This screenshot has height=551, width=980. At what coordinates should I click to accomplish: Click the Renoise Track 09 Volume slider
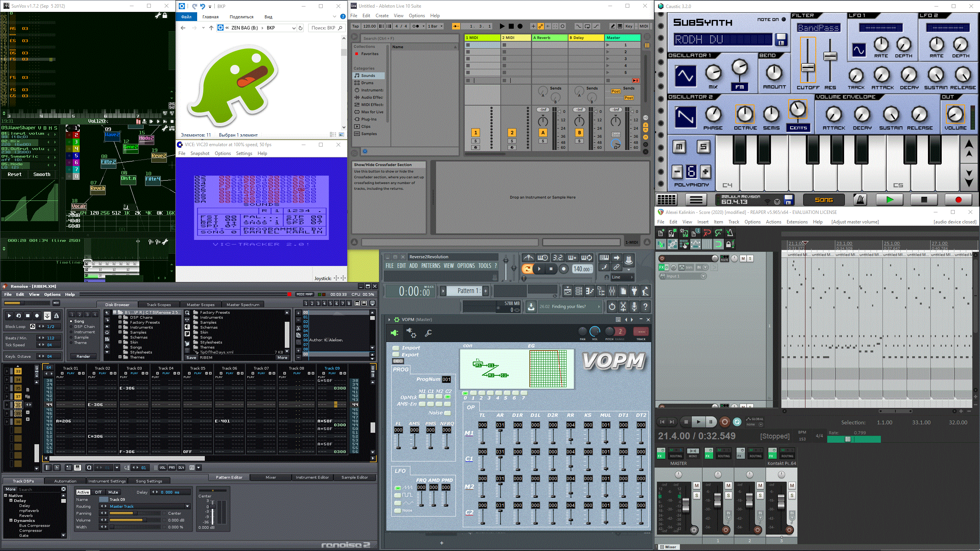[135, 520]
